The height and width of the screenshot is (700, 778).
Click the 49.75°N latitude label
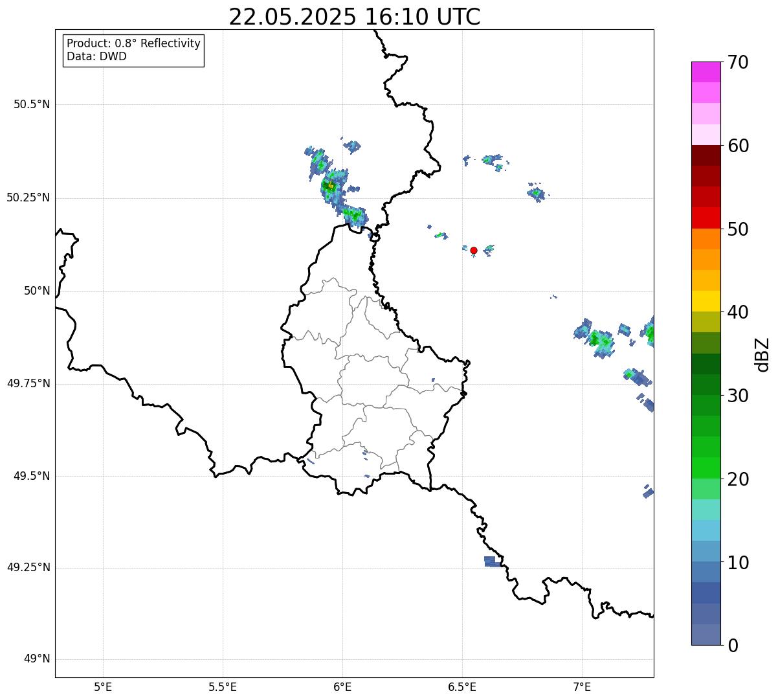click(28, 383)
